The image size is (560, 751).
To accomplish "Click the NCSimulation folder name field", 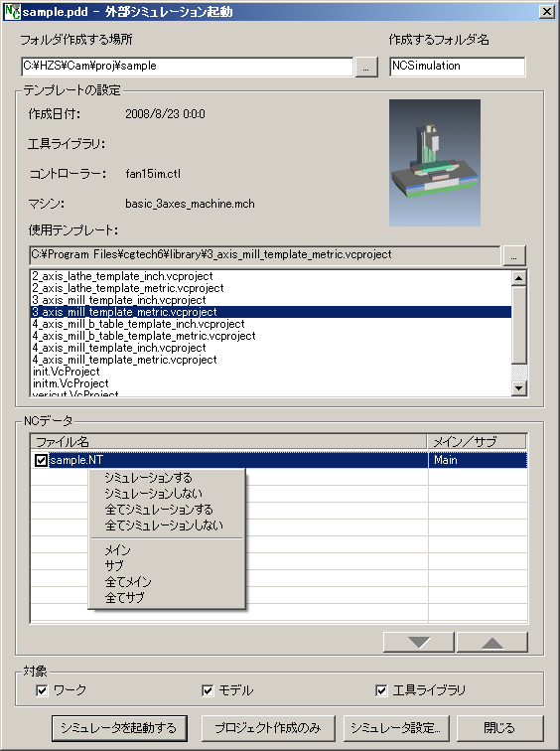I will pos(457,67).
